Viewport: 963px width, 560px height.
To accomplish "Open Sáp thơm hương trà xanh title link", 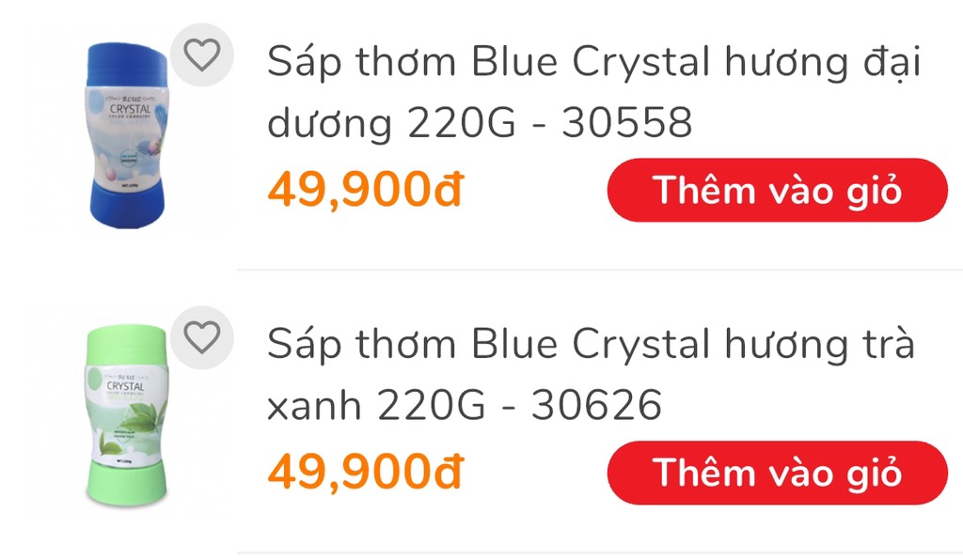I will pyautogui.click(x=591, y=374).
